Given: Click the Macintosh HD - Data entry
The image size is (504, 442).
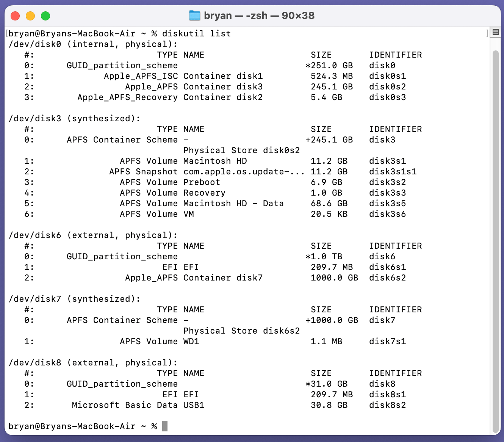Looking at the screenshot, I should 233,203.
